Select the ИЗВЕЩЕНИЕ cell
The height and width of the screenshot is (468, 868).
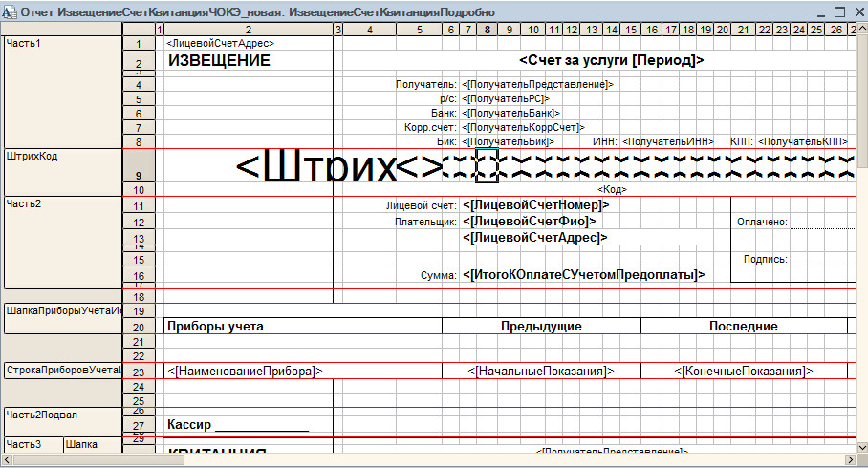point(220,61)
